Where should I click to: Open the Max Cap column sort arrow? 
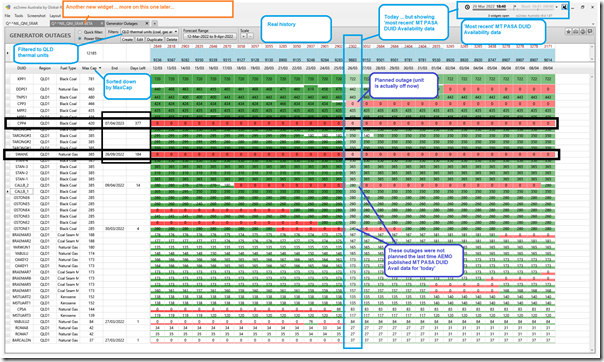[x=100, y=68]
